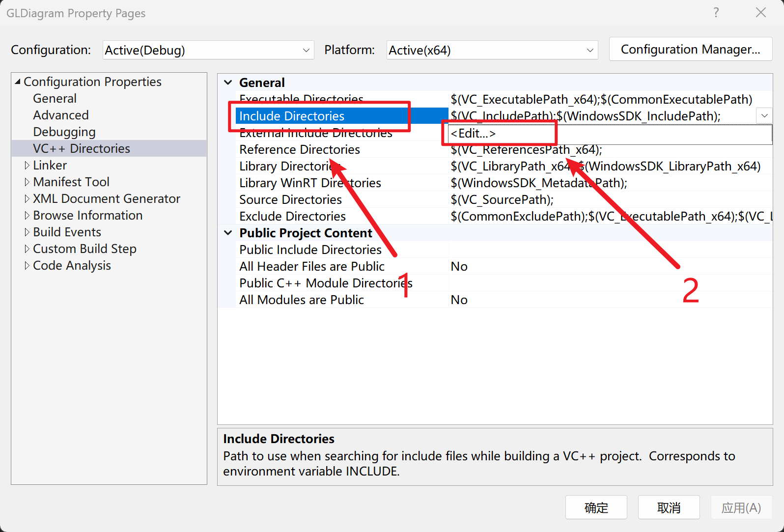This screenshot has height=532, width=784.
Task: Select Browse Information in the tree
Action: pyautogui.click(x=87, y=215)
